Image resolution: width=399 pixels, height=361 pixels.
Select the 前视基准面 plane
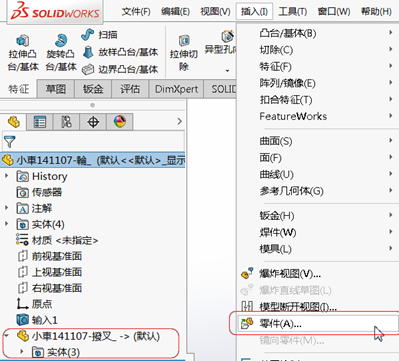click(x=49, y=256)
